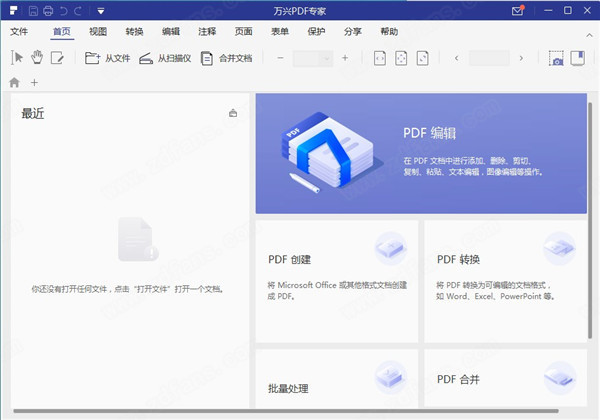The height and width of the screenshot is (420, 600).
Task: Open the 分享 tab
Action: 352,31
